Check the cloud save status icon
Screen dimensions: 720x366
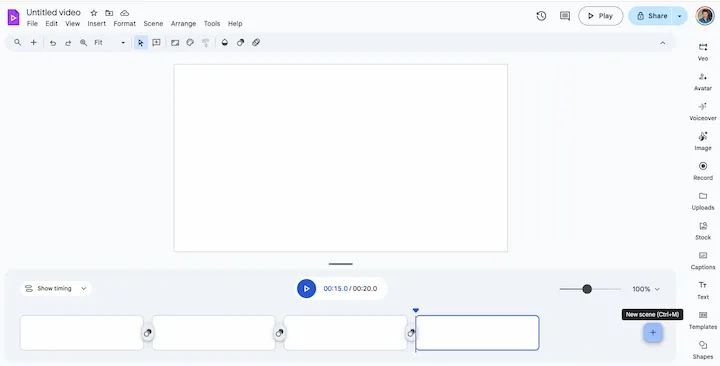[x=124, y=13]
